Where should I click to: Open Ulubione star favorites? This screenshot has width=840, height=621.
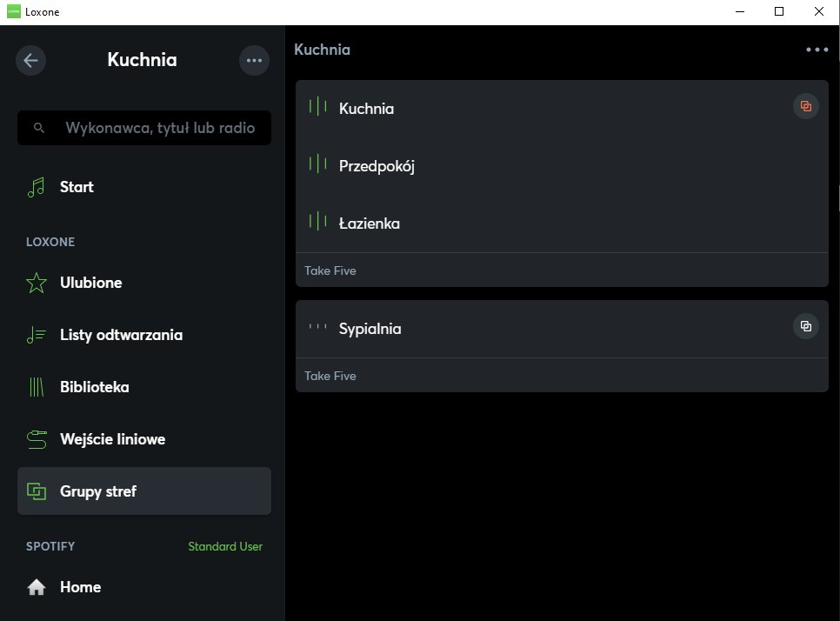point(36,283)
